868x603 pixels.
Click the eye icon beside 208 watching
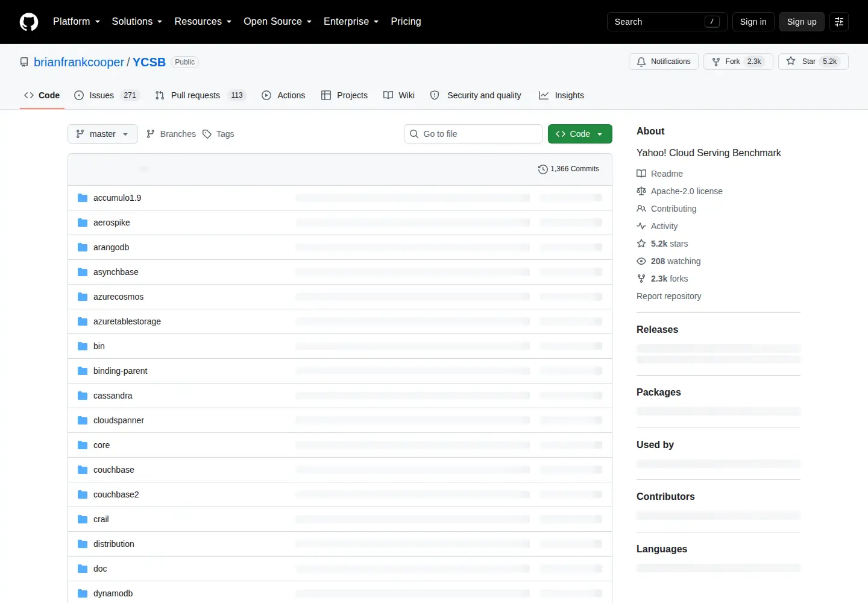click(x=641, y=261)
